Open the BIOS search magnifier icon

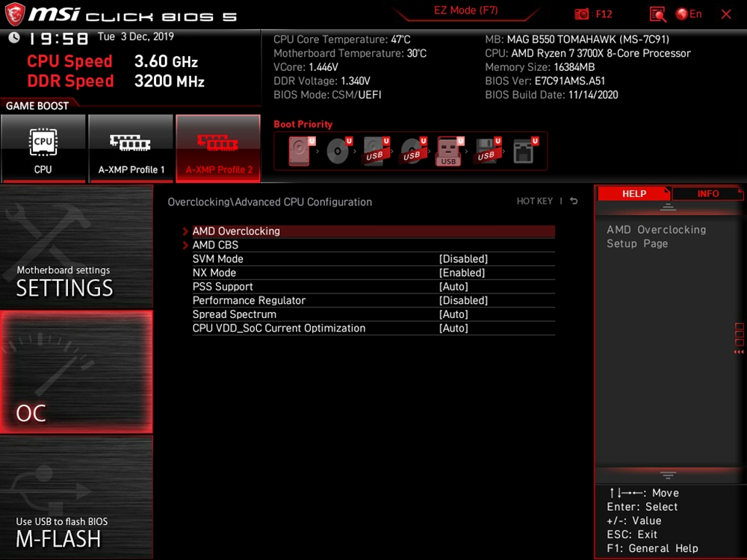[x=657, y=14]
